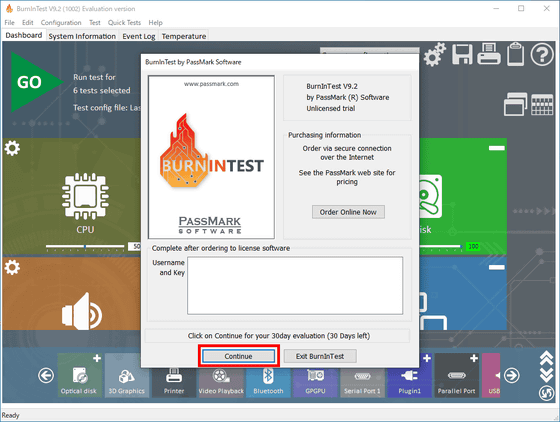Click the Order Online Now button
This screenshot has width=560, height=422.
tap(348, 212)
